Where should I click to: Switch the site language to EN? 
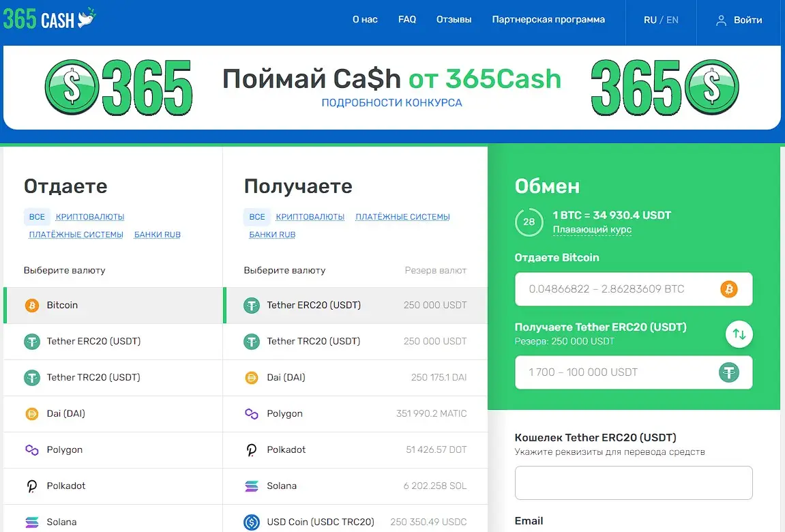[672, 20]
